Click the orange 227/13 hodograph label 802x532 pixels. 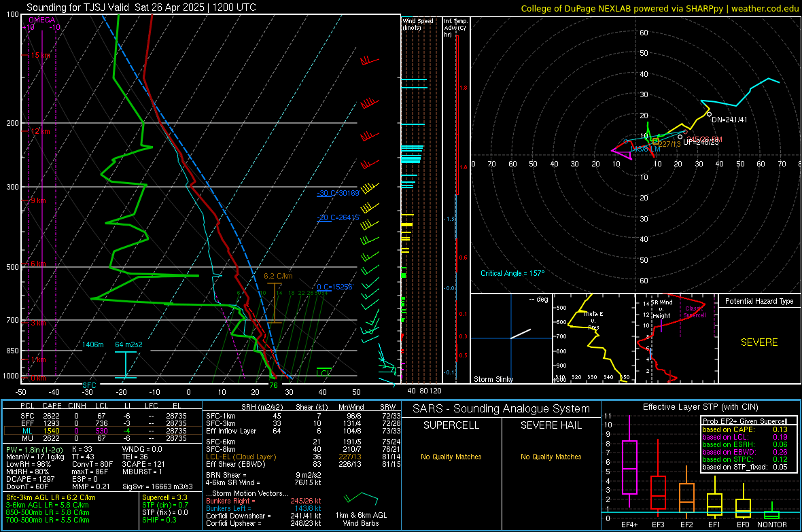[669, 144]
